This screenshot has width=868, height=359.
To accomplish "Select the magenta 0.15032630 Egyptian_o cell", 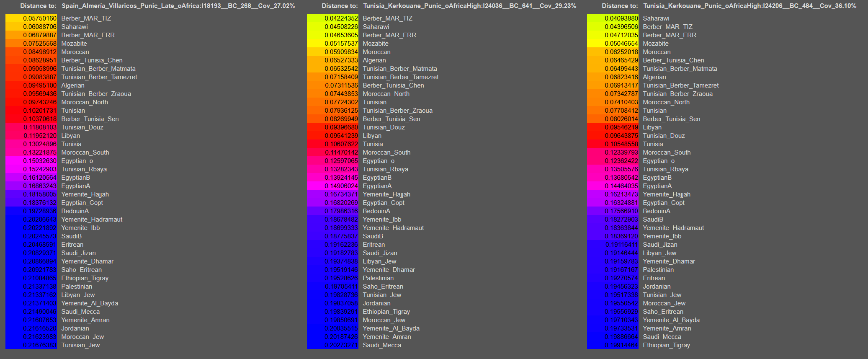I will tap(31, 161).
